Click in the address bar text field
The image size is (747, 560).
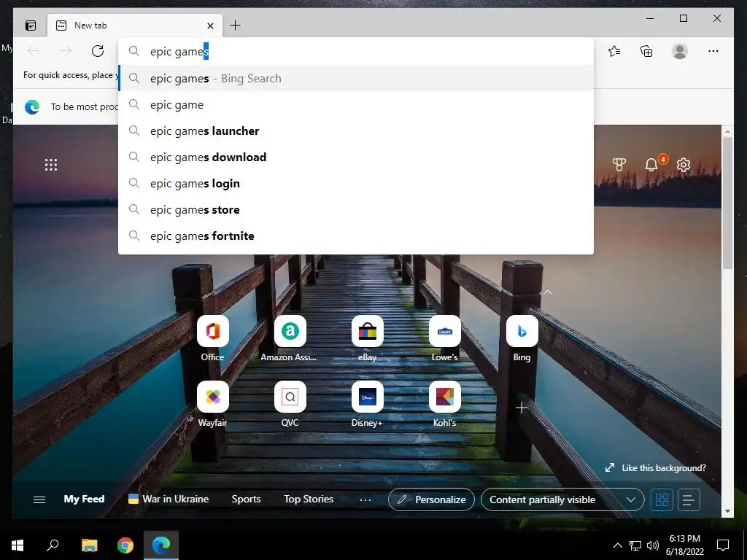click(x=356, y=52)
